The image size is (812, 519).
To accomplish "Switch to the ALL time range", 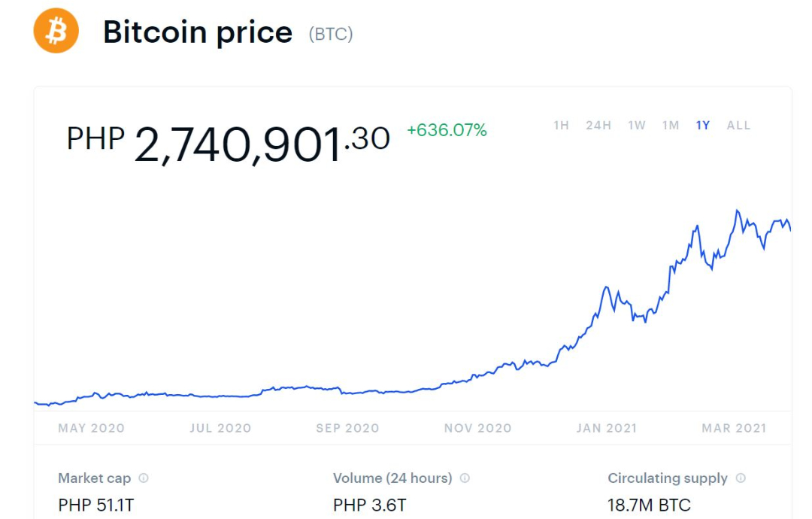I will (x=738, y=126).
